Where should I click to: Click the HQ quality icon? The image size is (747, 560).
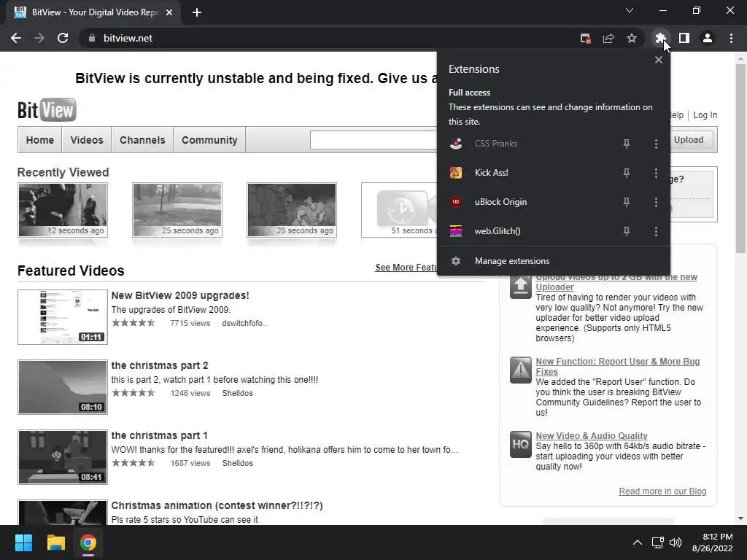pyautogui.click(x=521, y=444)
